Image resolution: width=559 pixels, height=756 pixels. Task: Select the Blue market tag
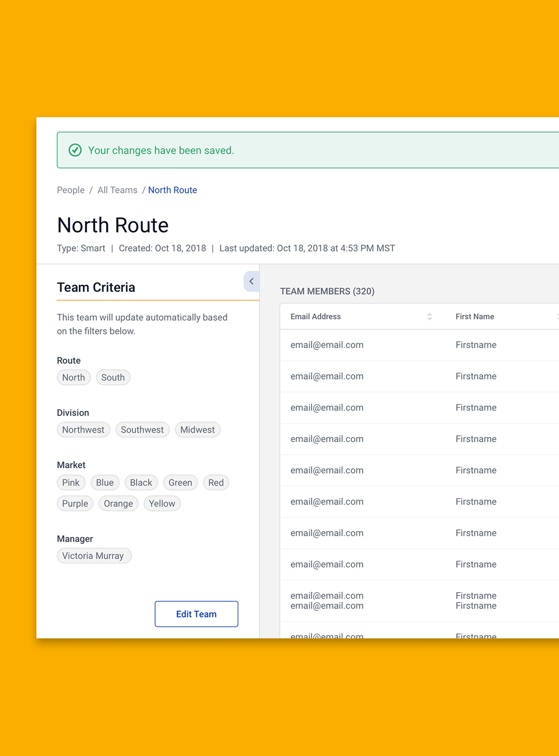[105, 483]
